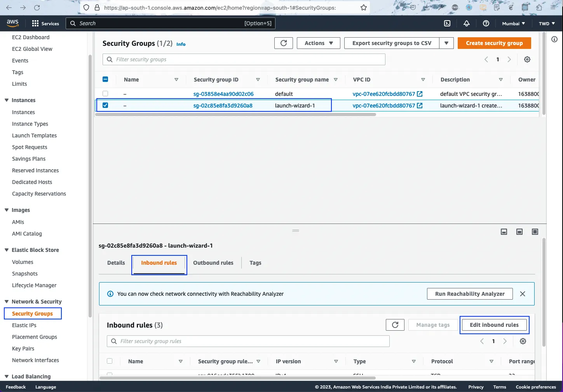The image size is (563, 392).
Task: Click Edit inbound rules button
Action: point(494,325)
